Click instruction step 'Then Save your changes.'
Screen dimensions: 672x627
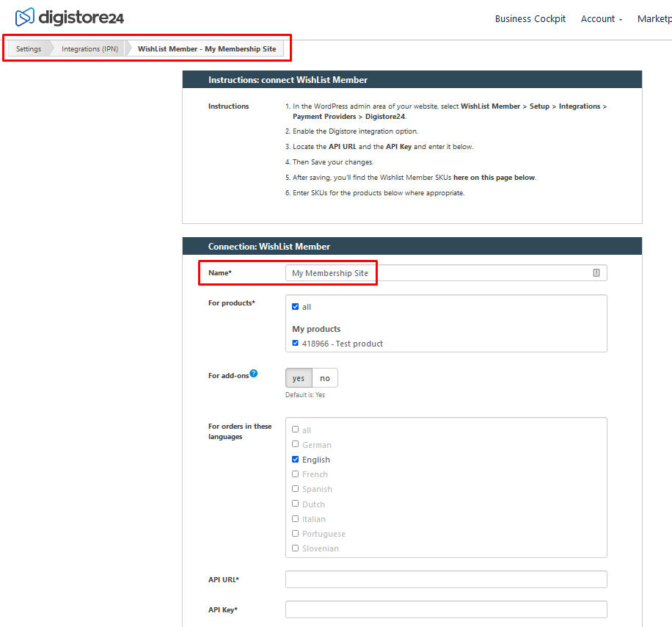[333, 162]
